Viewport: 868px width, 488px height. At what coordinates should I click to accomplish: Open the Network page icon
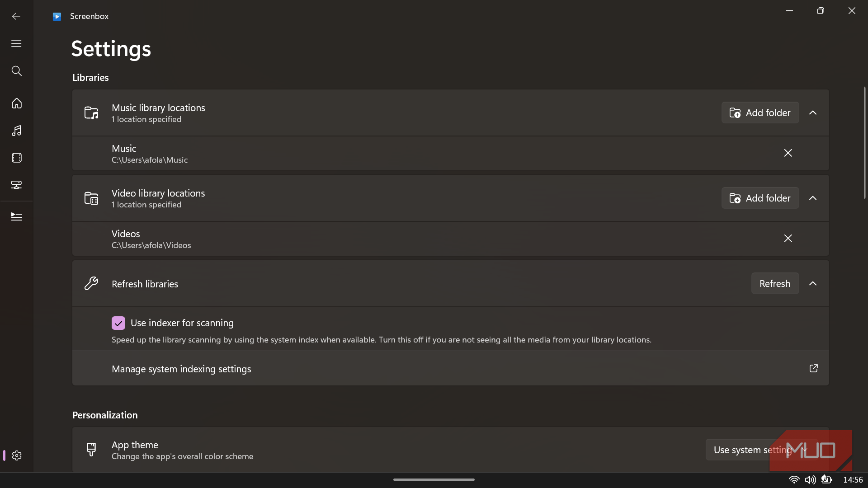pos(16,185)
